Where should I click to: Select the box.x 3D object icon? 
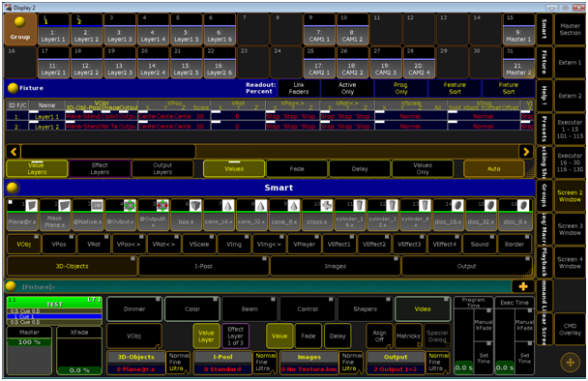pyautogui.click(x=186, y=215)
